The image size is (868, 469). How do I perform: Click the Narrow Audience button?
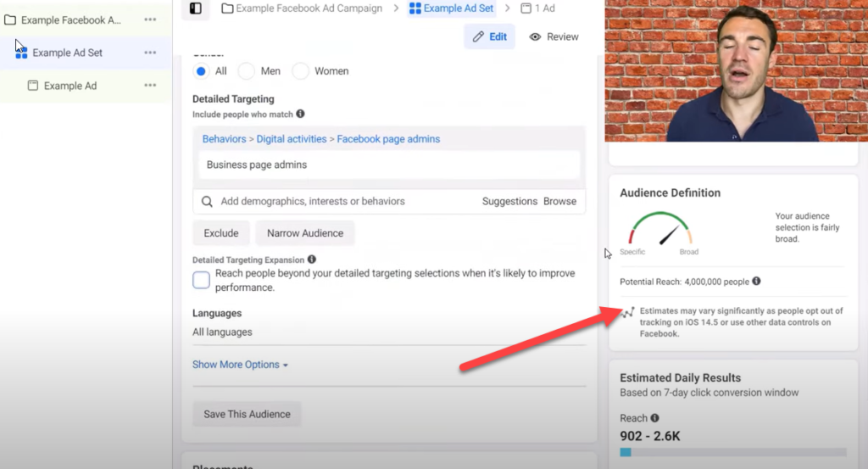click(305, 233)
